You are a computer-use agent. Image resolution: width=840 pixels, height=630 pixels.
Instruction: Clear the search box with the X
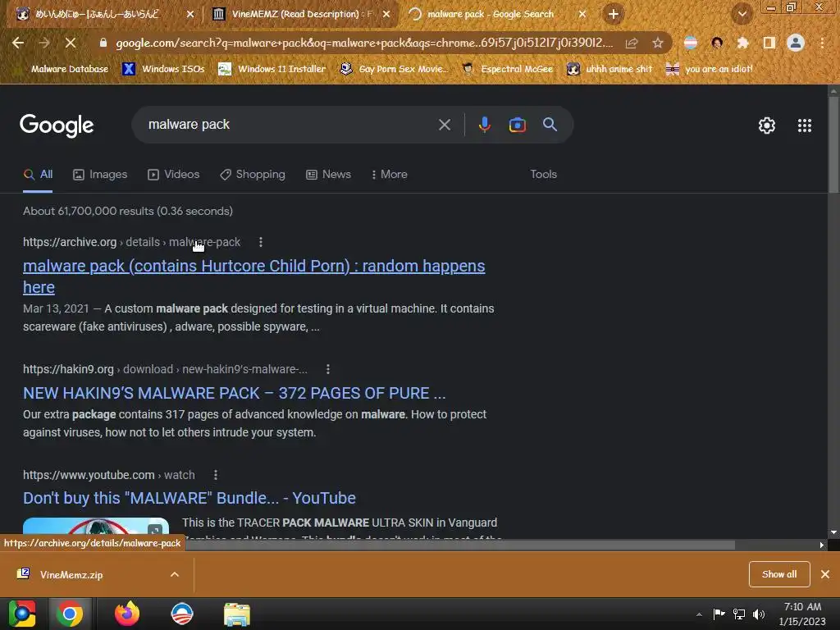[444, 125]
